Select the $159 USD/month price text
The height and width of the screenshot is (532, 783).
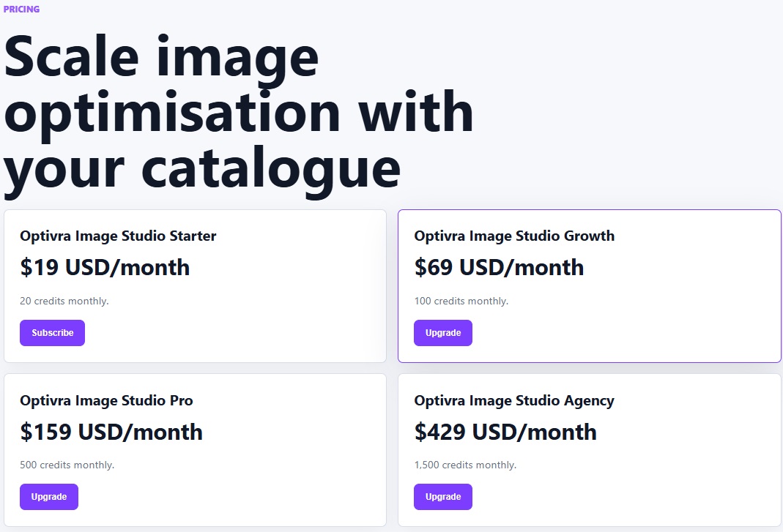click(x=111, y=432)
